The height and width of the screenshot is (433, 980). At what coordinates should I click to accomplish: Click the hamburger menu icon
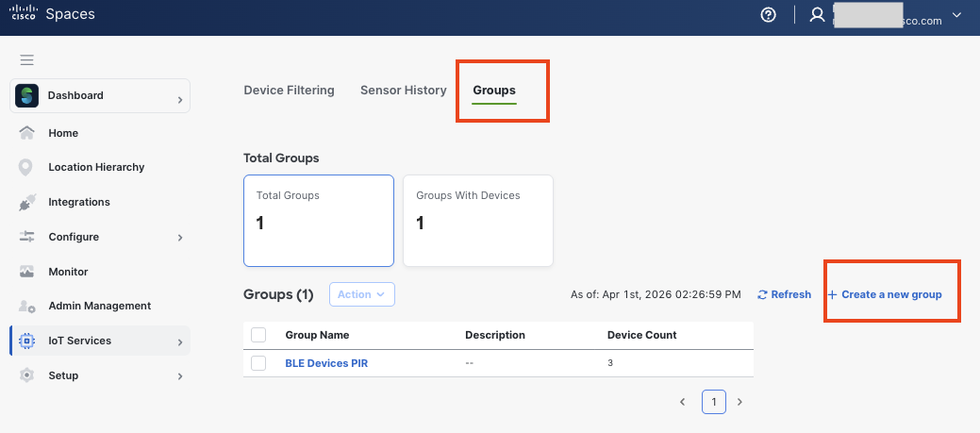27,60
